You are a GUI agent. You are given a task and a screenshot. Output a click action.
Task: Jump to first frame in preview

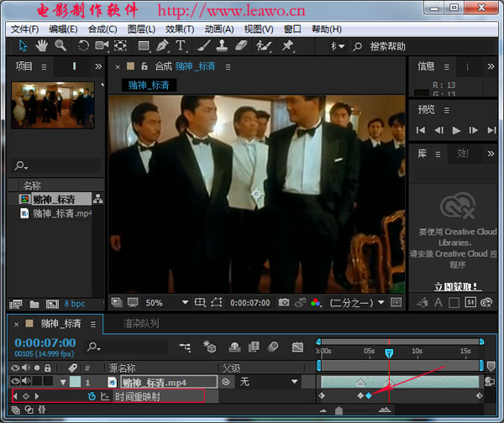(x=421, y=130)
